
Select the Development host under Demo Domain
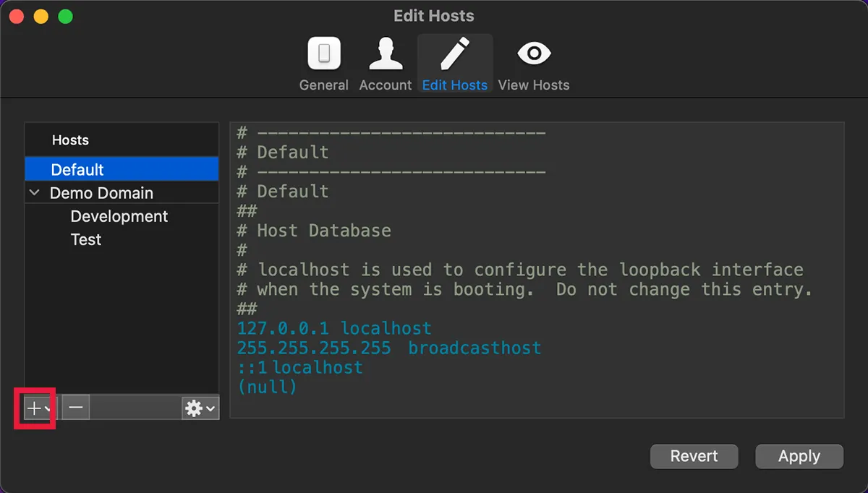[x=119, y=216]
